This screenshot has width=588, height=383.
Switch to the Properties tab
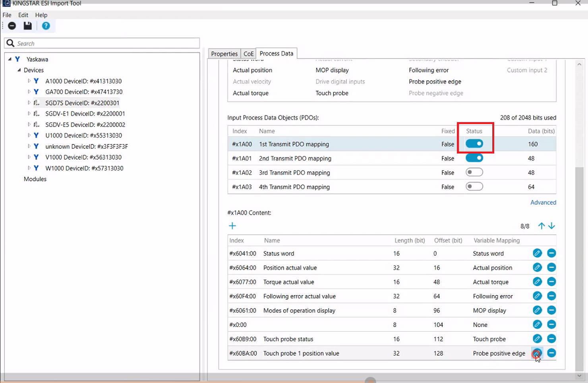click(224, 54)
